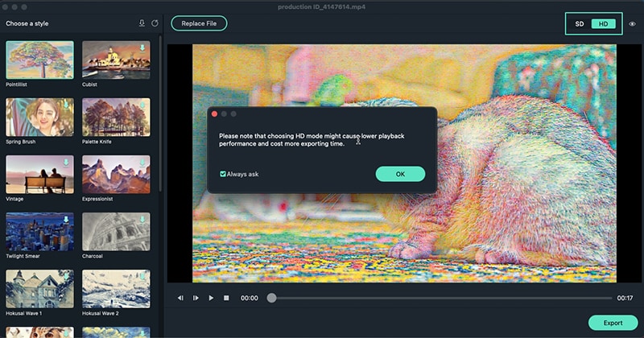Click the styled cat video preview

tap(405, 163)
